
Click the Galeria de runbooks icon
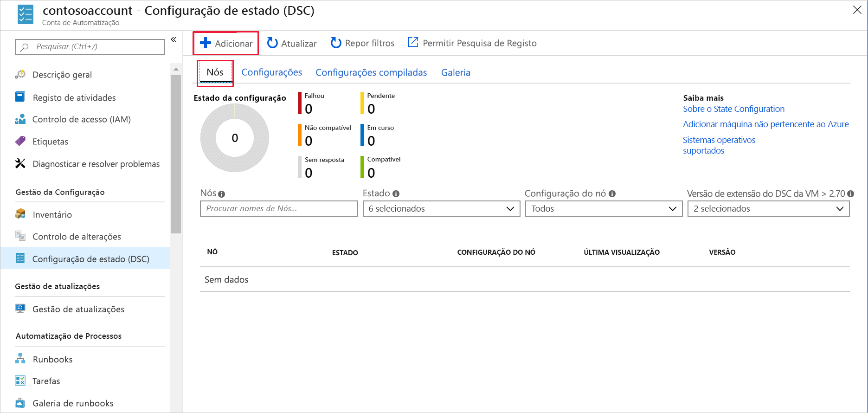20,403
